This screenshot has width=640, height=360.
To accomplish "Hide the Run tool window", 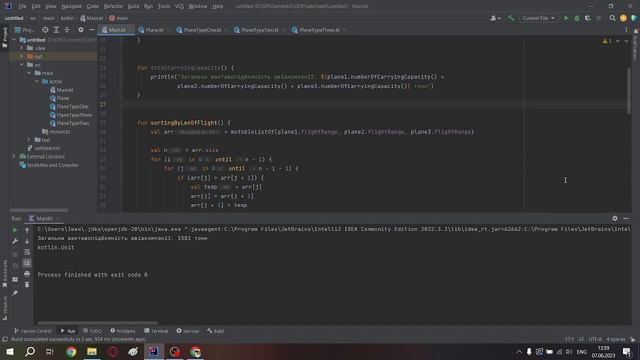I will tap(626, 218).
